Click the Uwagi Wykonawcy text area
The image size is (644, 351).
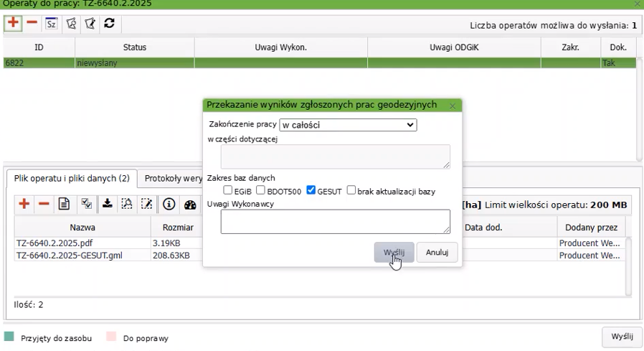[x=335, y=222]
